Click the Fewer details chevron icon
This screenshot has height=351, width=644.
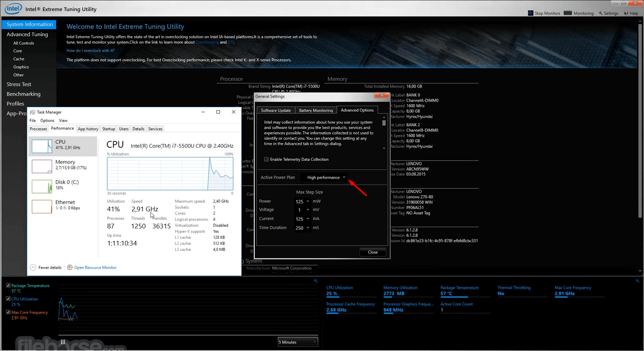tap(33, 268)
